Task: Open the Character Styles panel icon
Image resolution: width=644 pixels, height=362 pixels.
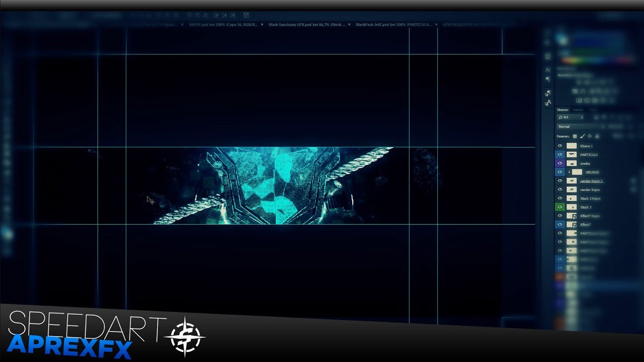Action: click(x=548, y=103)
